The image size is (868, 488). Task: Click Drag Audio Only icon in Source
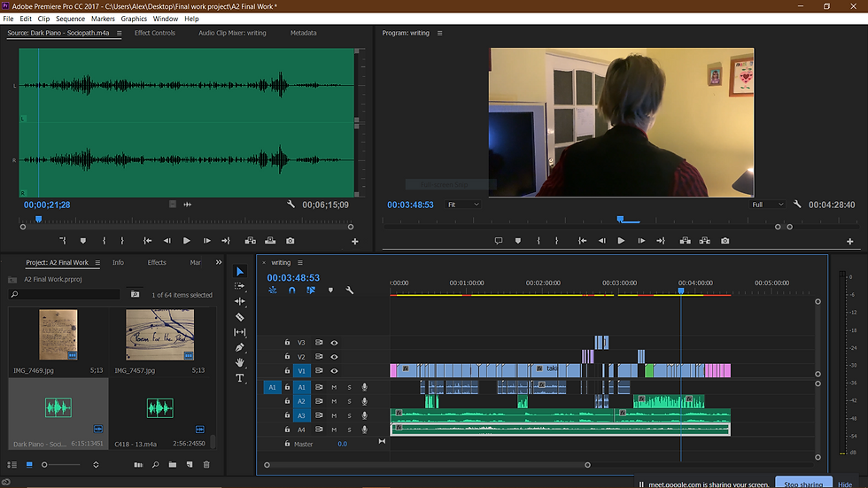click(188, 205)
